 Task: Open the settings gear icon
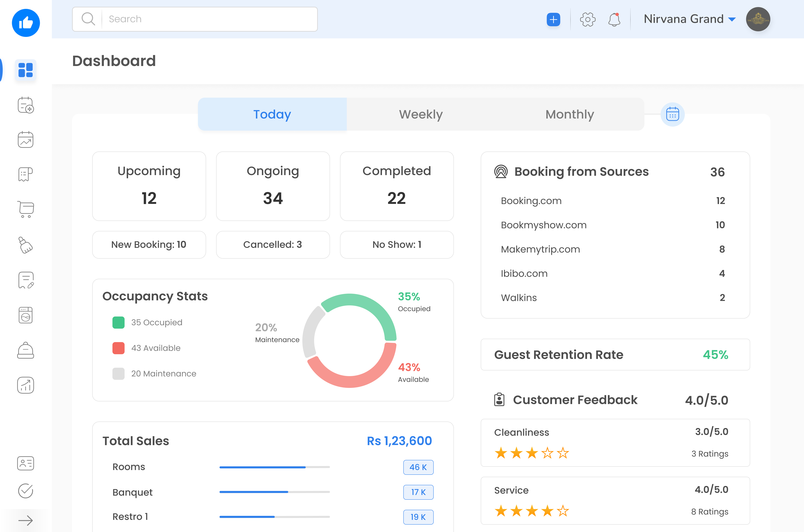588,19
